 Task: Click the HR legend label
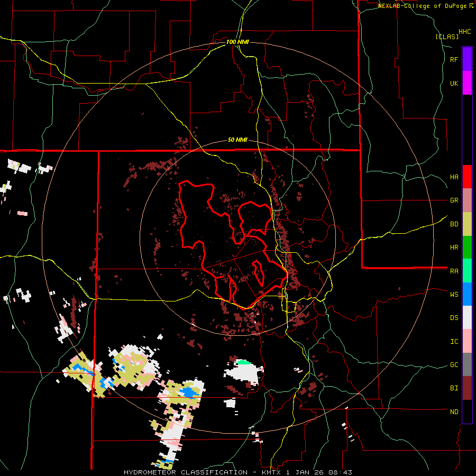coord(454,248)
